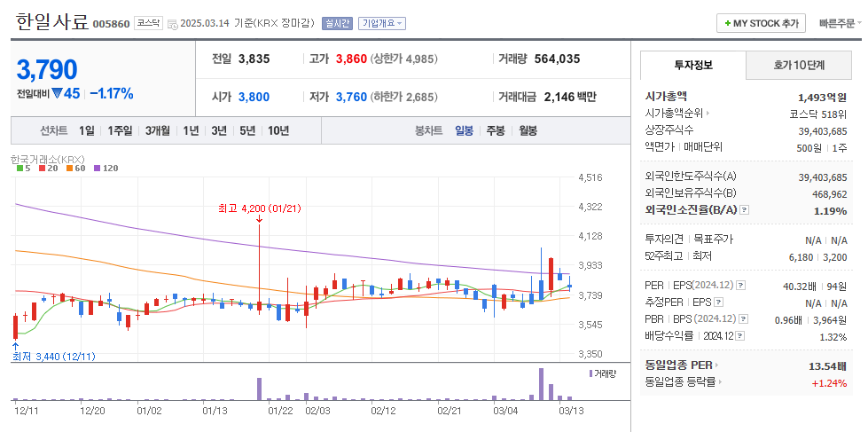Select the 1일 line chart period
Screen dimensions: 868x432
[86, 131]
